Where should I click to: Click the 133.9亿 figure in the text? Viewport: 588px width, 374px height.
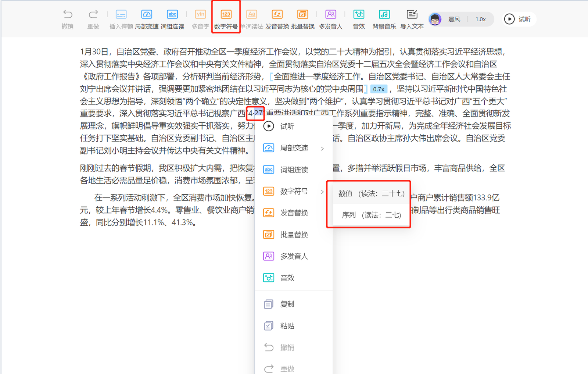tap(486, 198)
